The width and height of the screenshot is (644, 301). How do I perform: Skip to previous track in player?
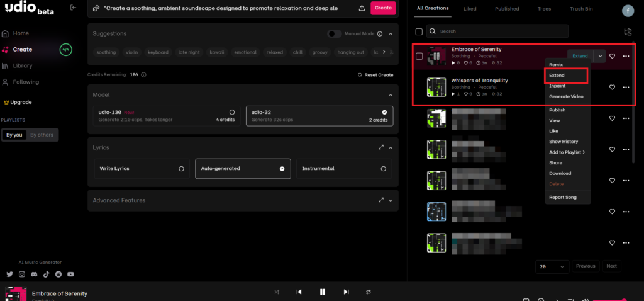[x=299, y=292]
